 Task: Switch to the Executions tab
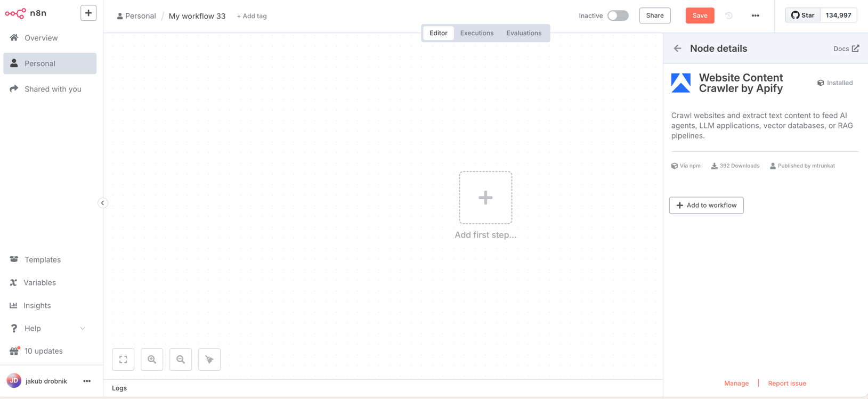point(476,33)
